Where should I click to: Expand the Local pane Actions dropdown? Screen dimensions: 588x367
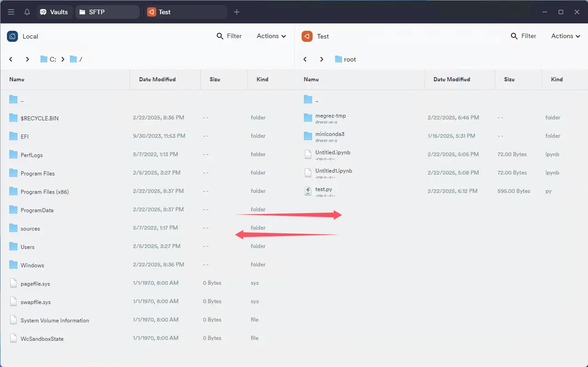click(x=271, y=36)
